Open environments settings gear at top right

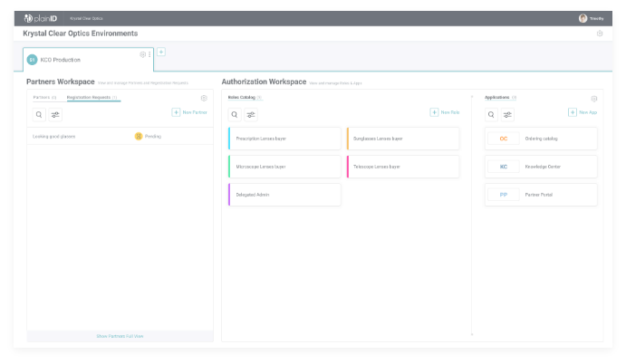click(599, 34)
